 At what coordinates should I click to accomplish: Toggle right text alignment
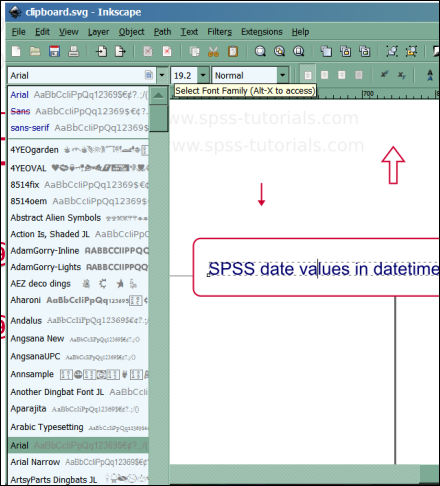tap(341, 75)
